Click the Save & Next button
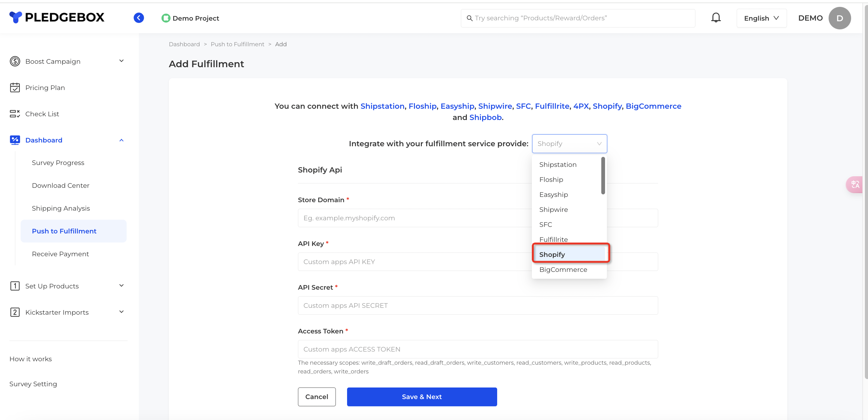 point(422,397)
